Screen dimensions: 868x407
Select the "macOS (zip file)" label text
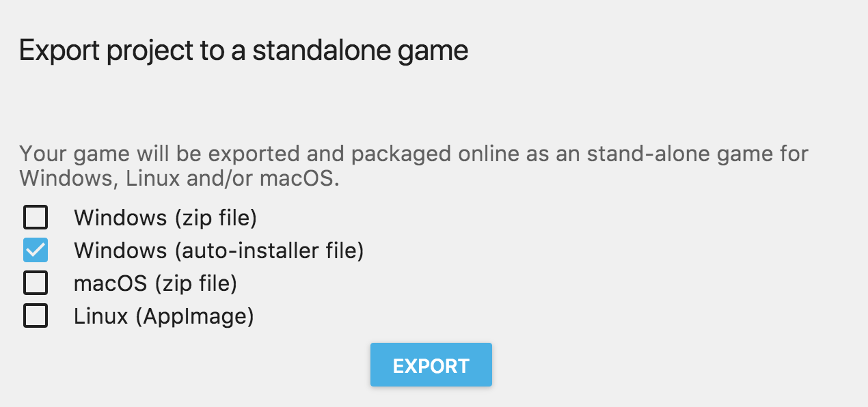point(155,283)
